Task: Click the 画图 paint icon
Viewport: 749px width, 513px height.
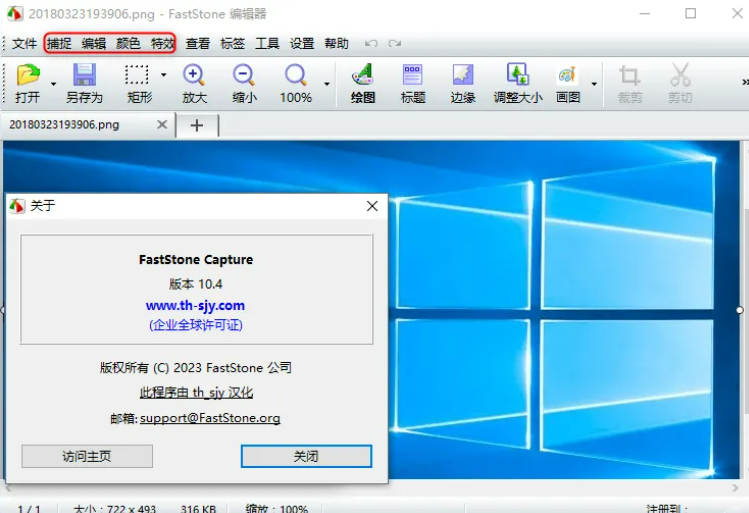Action: click(567, 75)
